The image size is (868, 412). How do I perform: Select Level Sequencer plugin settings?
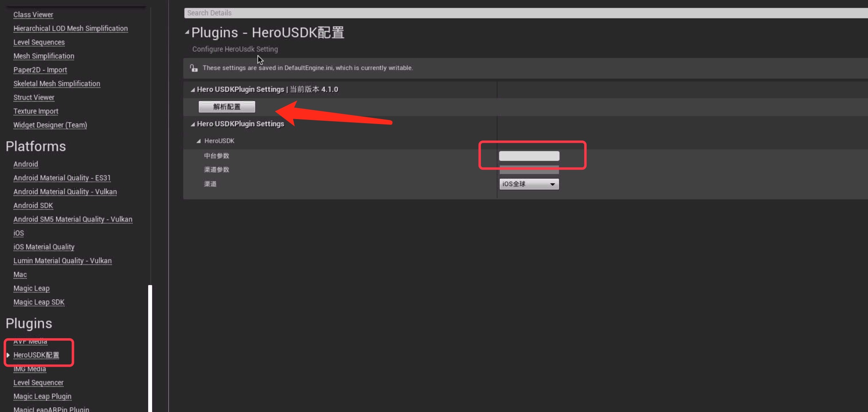point(38,383)
